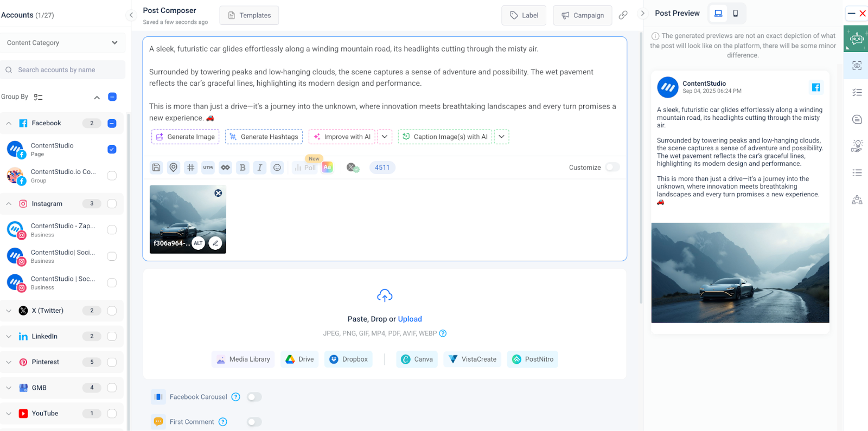
Task: Open the attached car image thumbnail
Action: tap(188, 220)
